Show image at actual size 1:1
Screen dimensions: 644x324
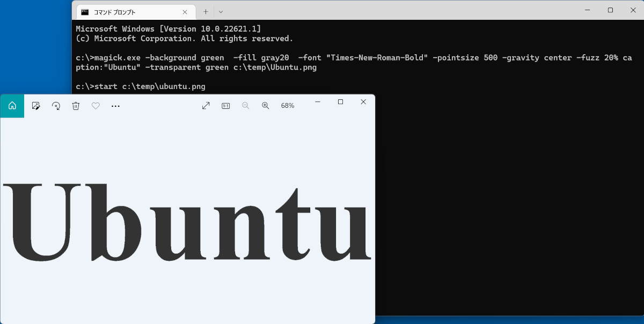[x=226, y=106]
